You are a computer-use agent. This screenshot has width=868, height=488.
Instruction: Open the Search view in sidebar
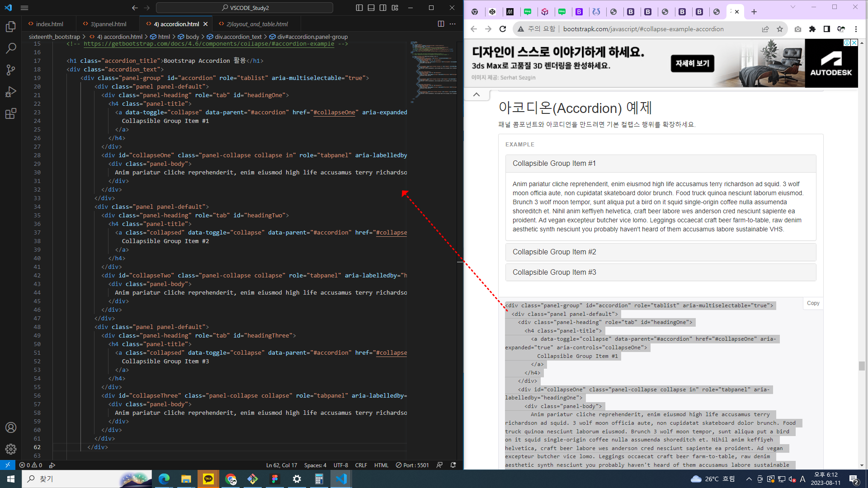coord(11,48)
